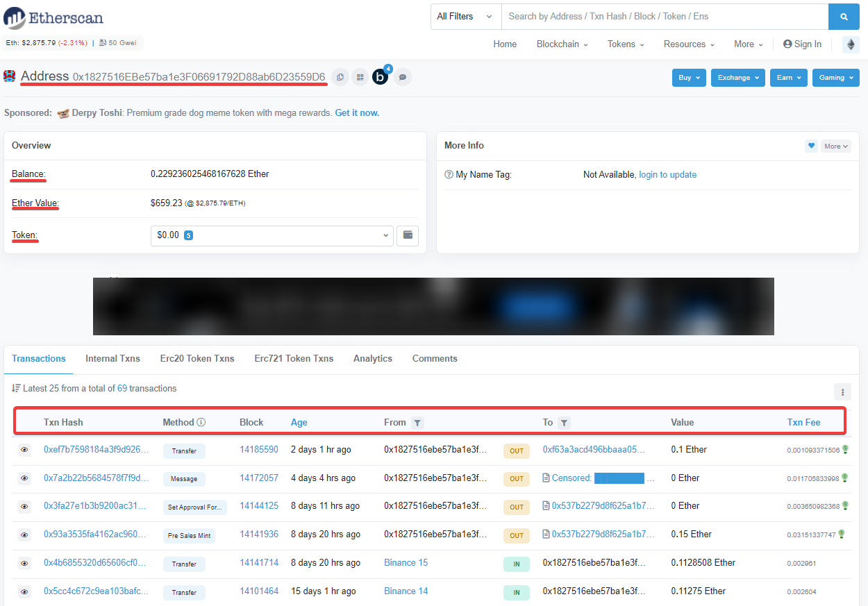Viewport: 868px width, 606px height.
Task: Click the Pre Sales Mint method badge
Action: tap(189, 536)
